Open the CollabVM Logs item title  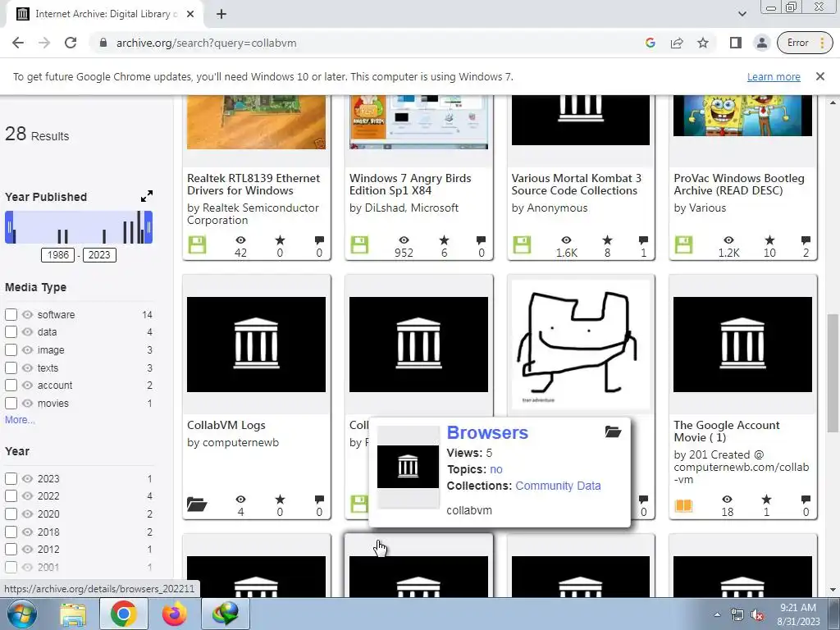point(226,425)
